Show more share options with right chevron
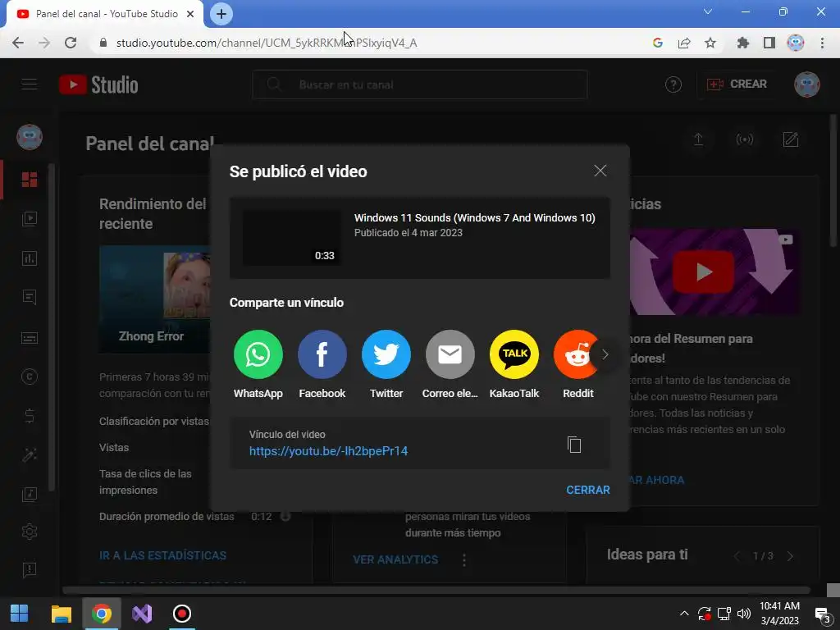Screen dimensions: 840x630 coord(605,354)
